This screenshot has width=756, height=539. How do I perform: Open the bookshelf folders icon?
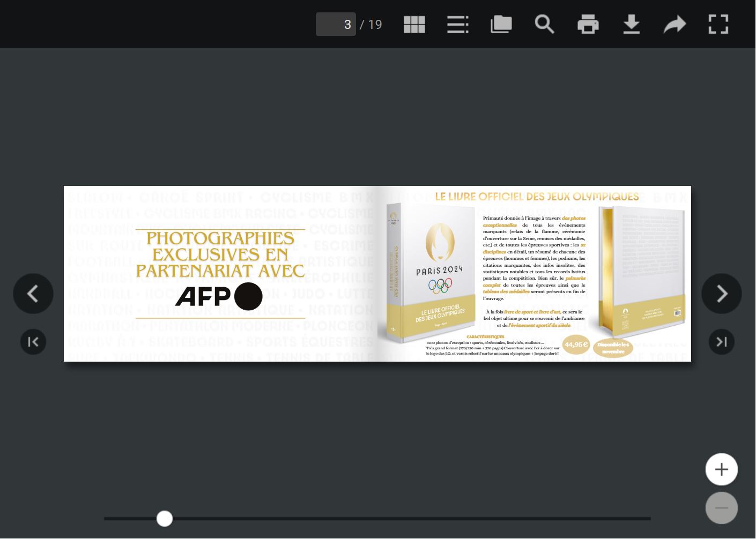[x=501, y=24]
